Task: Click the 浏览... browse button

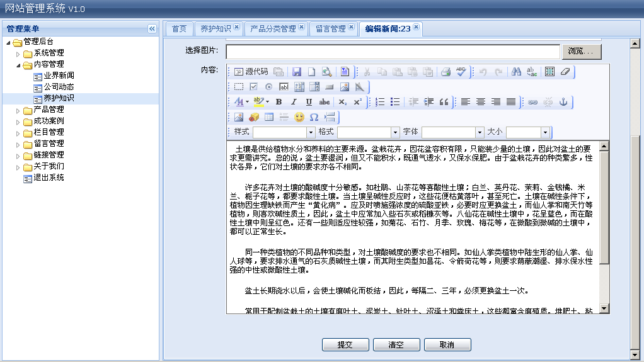Action: tap(582, 51)
